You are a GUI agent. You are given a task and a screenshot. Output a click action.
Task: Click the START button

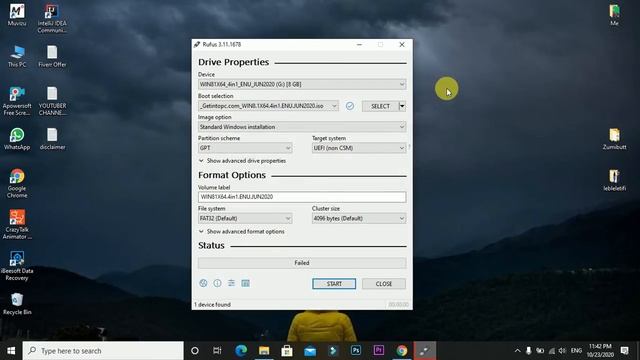click(334, 284)
